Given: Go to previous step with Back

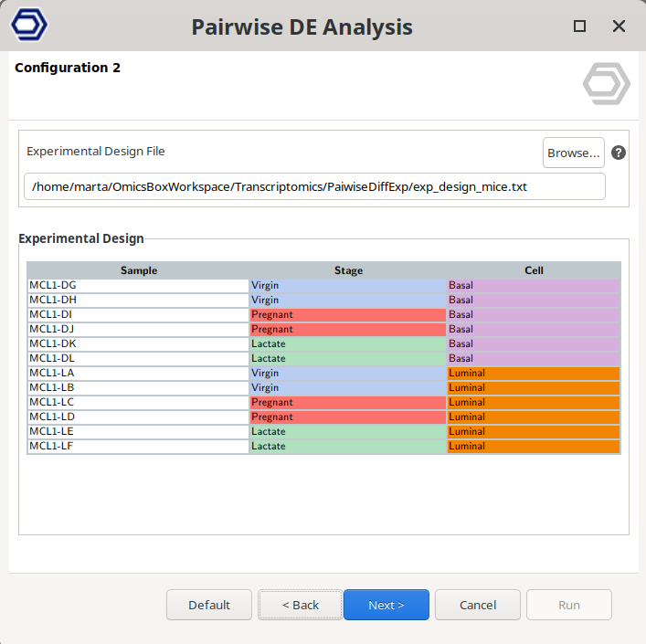Looking at the screenshot, I should click(300, 605).
